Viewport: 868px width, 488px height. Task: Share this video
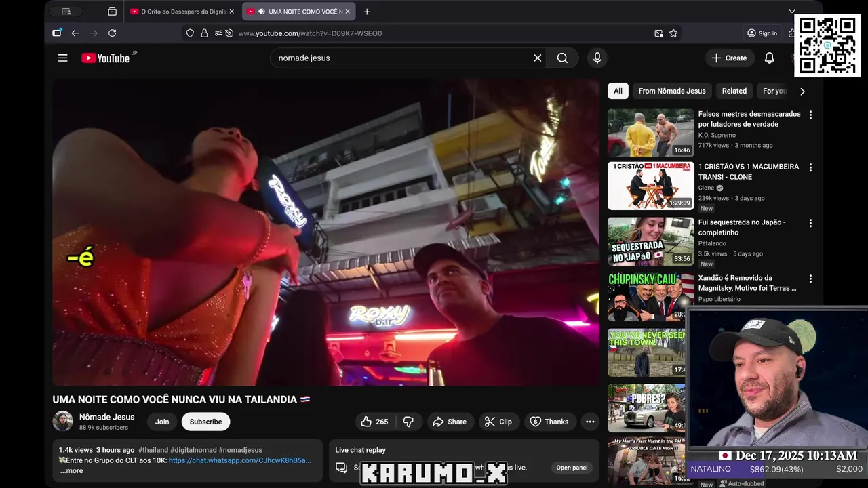[x=450, y=422]
